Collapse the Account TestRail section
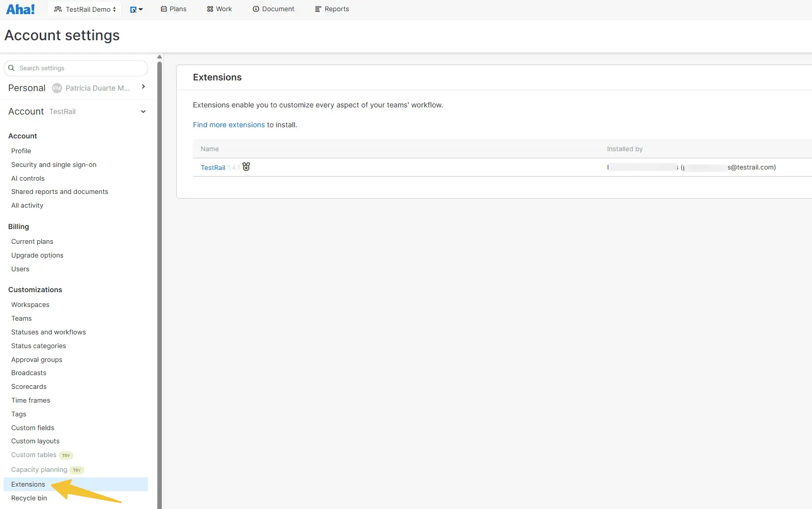The width and height of the screenshot is (812, 509). coord(143,111)
